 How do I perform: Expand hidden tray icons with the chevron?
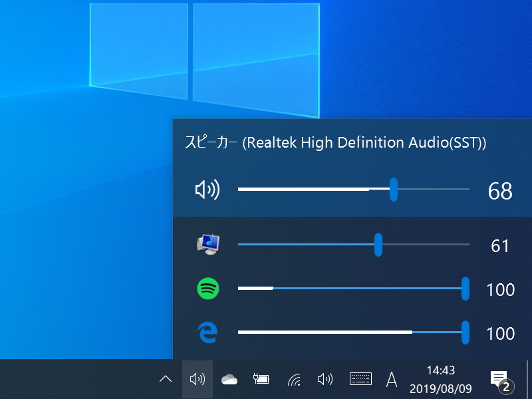(165, 379)
